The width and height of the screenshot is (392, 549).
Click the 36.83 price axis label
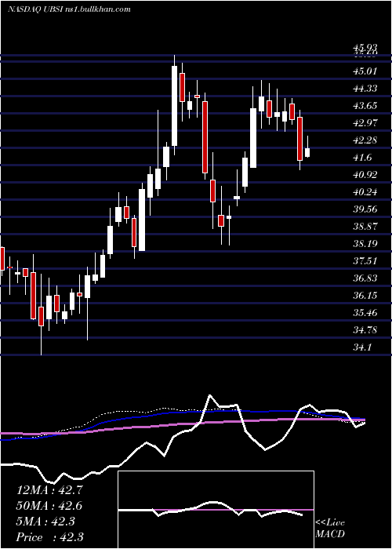coord(365,278)
